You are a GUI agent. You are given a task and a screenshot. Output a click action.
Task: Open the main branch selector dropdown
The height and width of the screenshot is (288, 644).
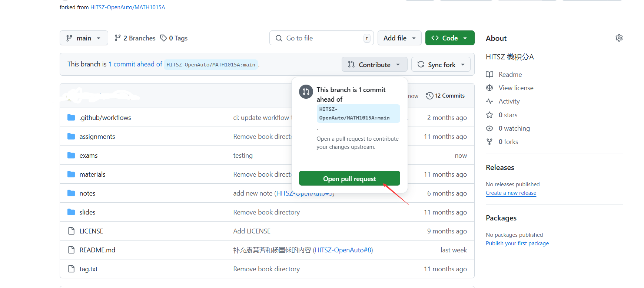84,38
